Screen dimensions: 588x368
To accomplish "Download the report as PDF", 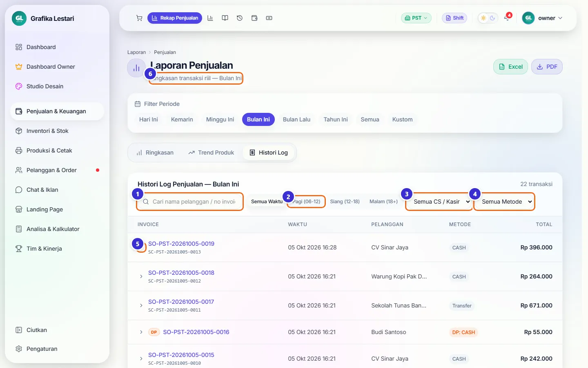I will pos(547,67).
